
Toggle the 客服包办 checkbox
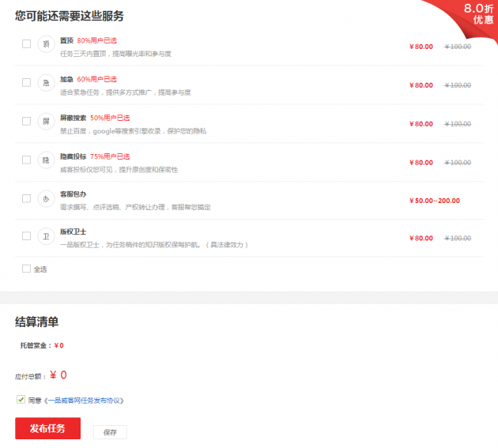coord(26,198)
